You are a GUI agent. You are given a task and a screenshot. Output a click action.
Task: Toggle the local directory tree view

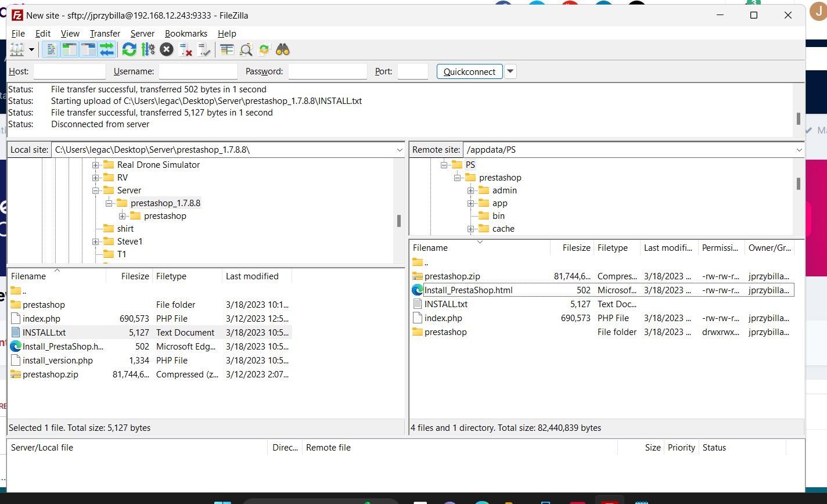click(70, 50)
